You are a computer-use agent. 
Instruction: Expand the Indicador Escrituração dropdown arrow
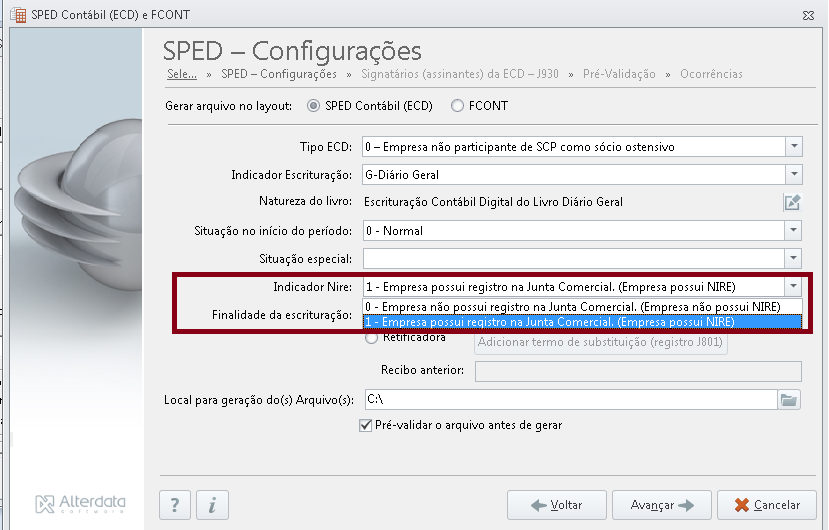(794, 175)
